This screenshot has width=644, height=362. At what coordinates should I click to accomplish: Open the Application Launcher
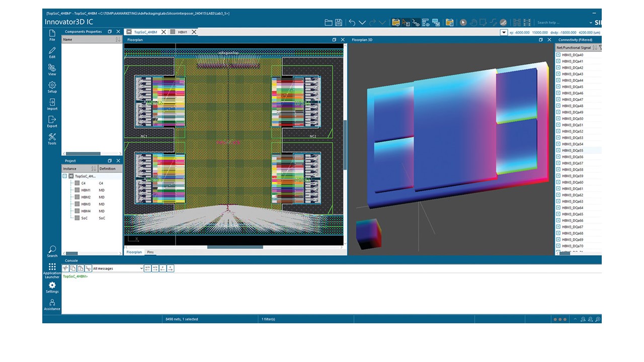click(52, 270)
